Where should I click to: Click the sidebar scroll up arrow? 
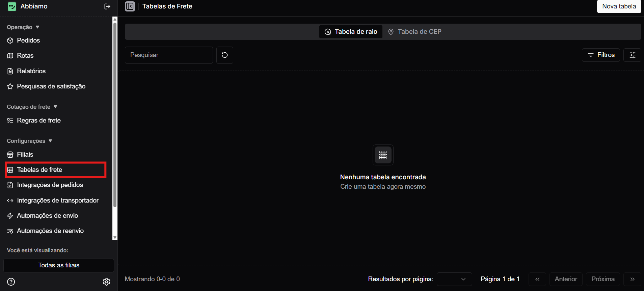(115, 19)
